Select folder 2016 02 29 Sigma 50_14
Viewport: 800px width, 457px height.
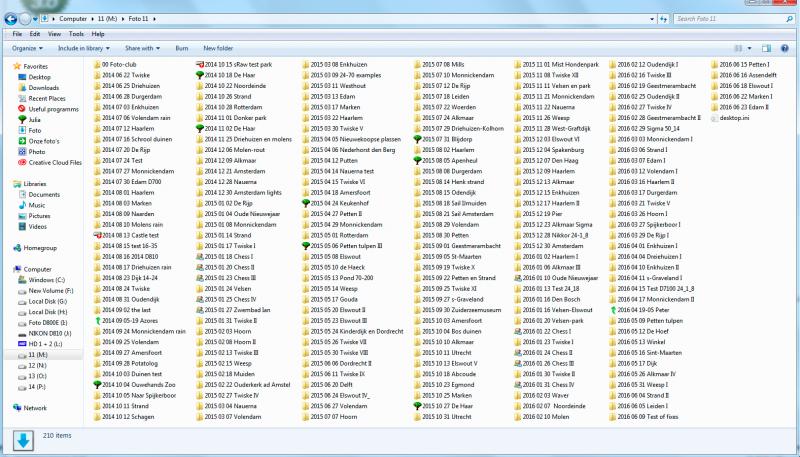[644, 129]
